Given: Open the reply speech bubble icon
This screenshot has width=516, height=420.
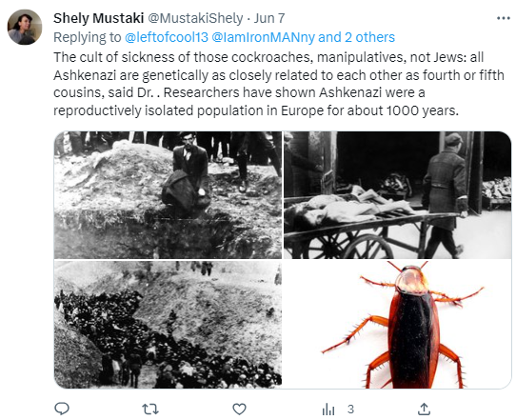Looking at the screenshot, I should (62, 409).
